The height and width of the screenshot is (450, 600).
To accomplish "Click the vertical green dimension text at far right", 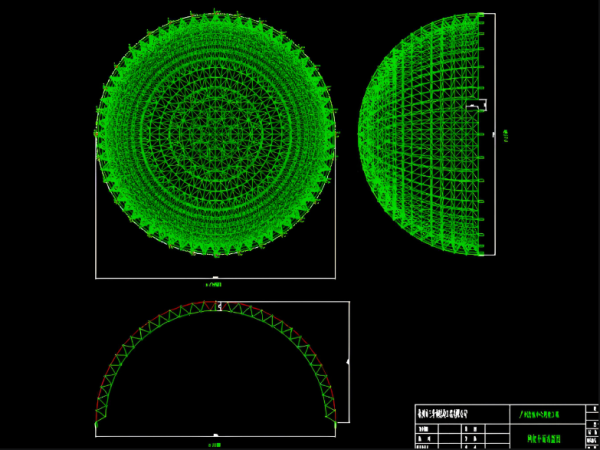I will coord(508,135).
